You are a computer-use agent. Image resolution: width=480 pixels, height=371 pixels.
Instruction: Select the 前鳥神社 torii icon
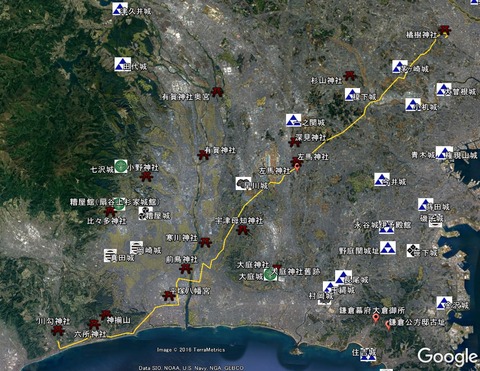coord(186,268)
